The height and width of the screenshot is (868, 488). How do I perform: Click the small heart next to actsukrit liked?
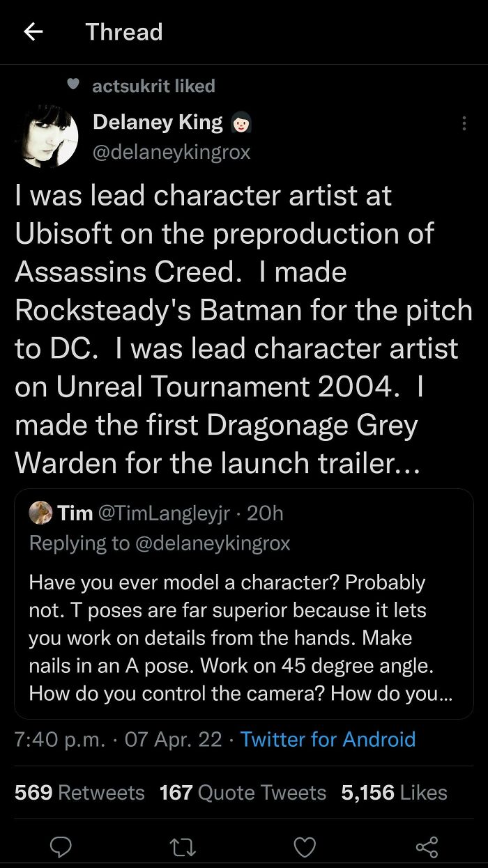point(72,85)
